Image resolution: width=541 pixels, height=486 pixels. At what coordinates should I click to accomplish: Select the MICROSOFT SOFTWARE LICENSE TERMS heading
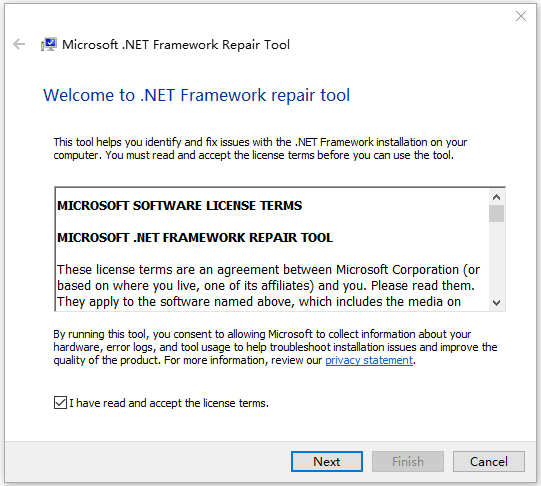pos(179,206)
